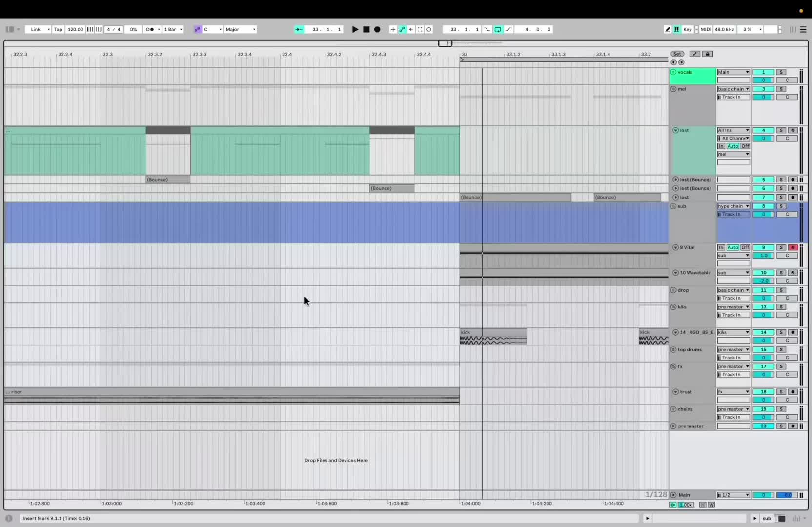Open the 1 Bar quantization dropdown
The image size is (812, 527).
coord(173,29)
